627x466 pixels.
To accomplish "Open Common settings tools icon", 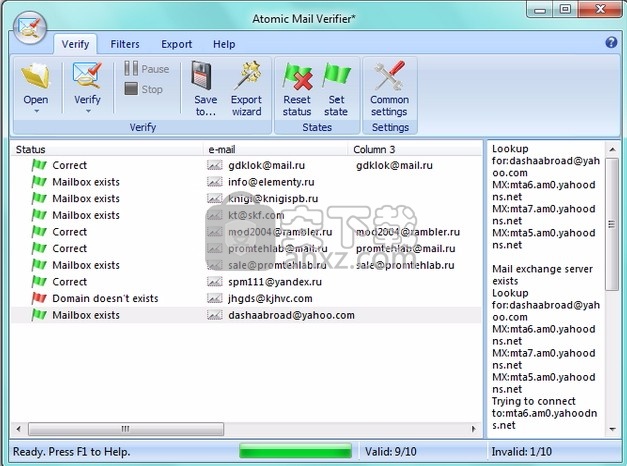I will 389,75.
